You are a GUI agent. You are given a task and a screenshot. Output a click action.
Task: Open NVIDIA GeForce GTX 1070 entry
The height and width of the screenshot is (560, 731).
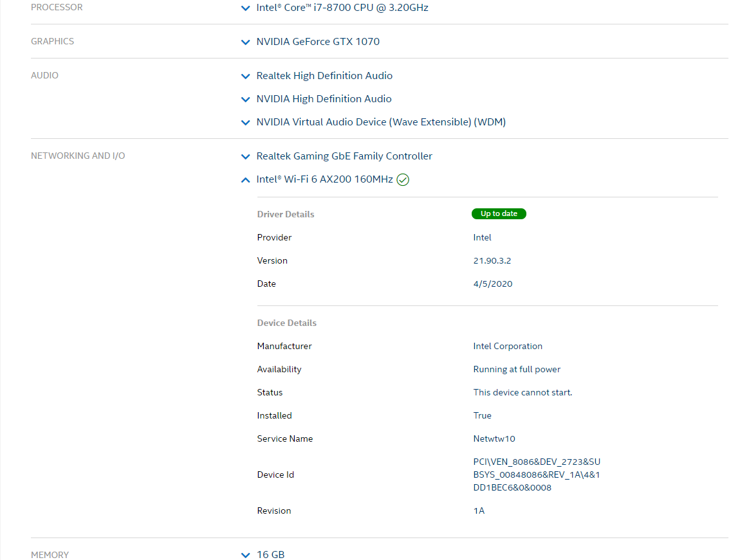point(318,41)
